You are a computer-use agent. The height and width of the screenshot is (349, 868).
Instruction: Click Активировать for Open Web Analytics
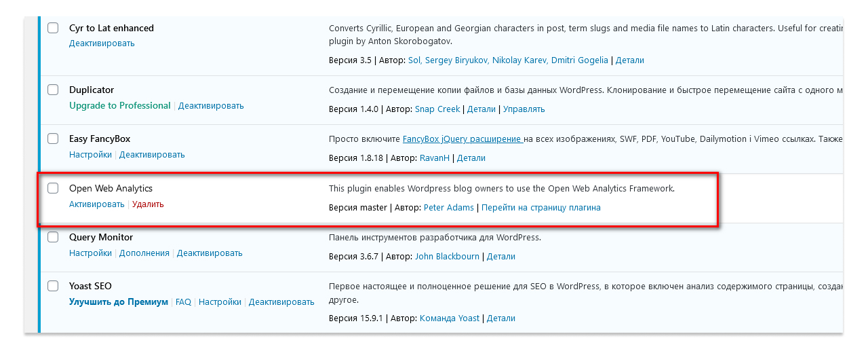tap(96, 204)
